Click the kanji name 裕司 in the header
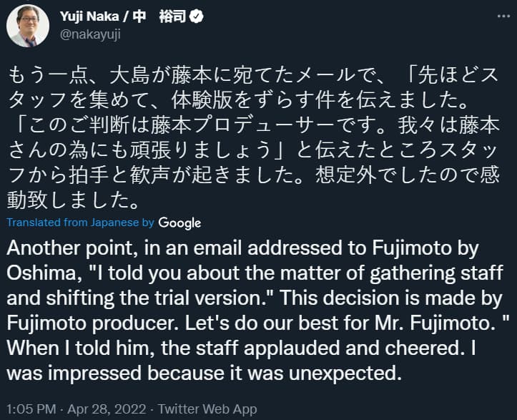Image resolution: width=517 pixels, height=420 pixels. point(172,16)
